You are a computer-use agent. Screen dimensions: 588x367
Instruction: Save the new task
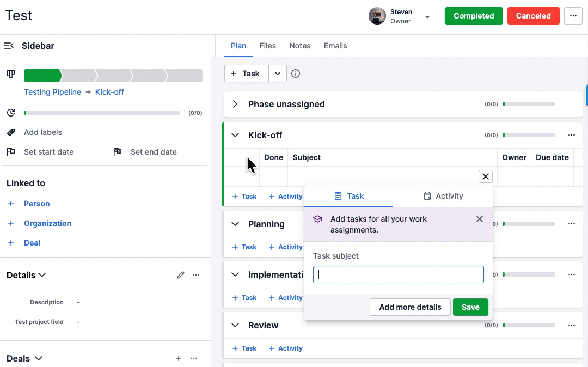coord(470,307)
